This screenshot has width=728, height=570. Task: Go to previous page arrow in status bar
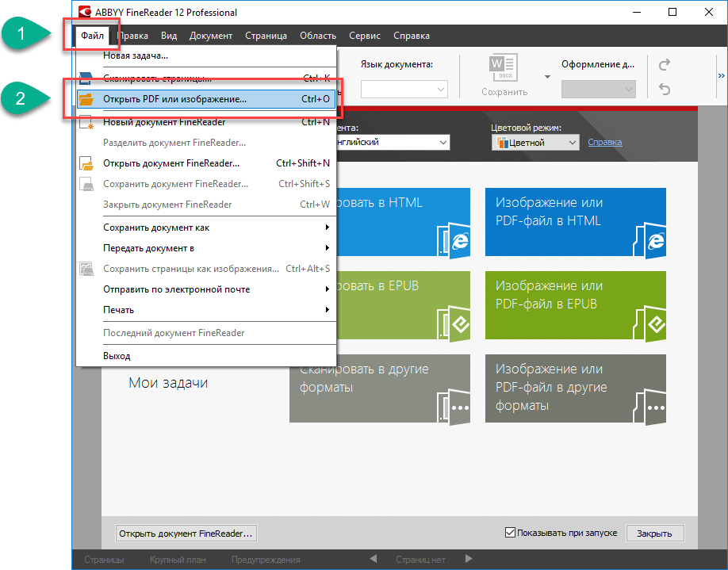374,559
